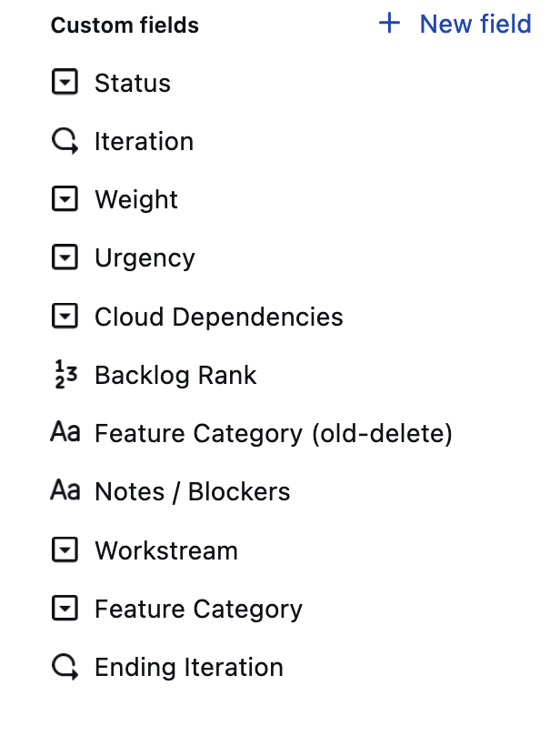Click the plus icon for New field
This screenshot has height=746, width=560.
point(389,24)
